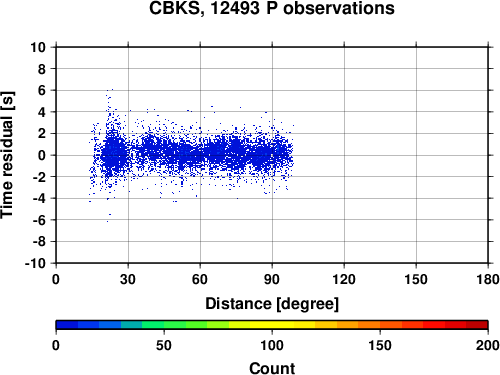This screenshot has width=500, height=375.
Task: Click the orange colorbar segment near 150
Action: pos(380,325)
